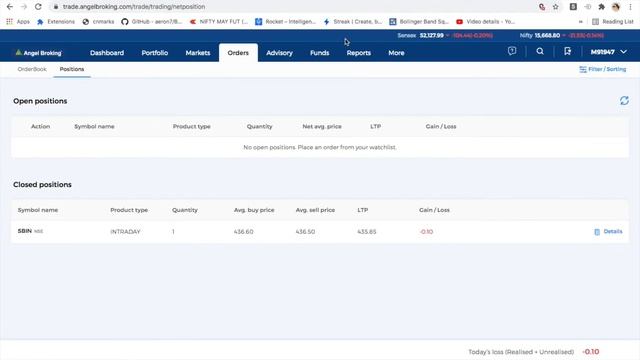
Task: Click the help question icon in navbar
Action: (512, 51)
